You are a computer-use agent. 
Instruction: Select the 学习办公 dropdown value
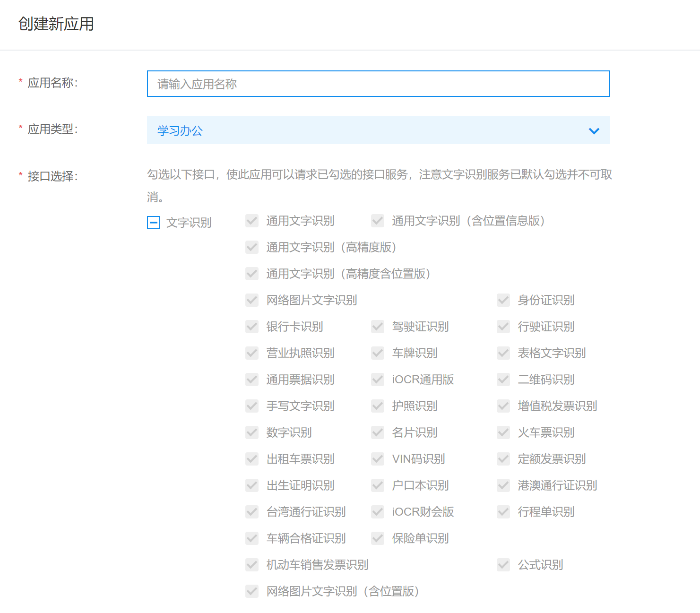(x=180, y=130)
